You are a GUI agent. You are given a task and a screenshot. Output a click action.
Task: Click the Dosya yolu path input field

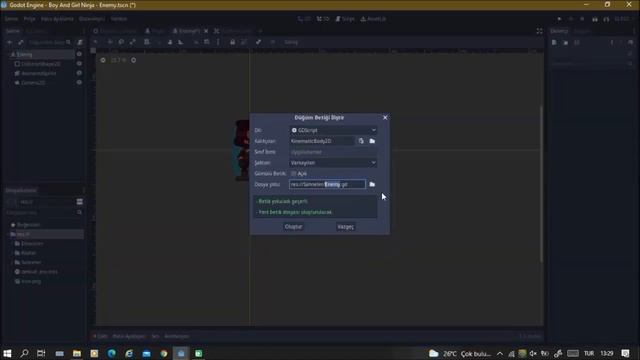(x=327, y=184)
